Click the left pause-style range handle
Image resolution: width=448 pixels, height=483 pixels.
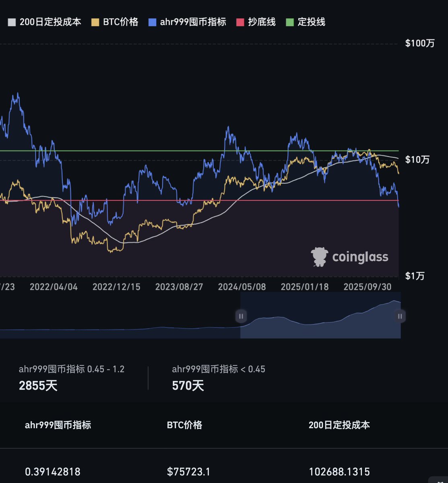pos(241,316)
